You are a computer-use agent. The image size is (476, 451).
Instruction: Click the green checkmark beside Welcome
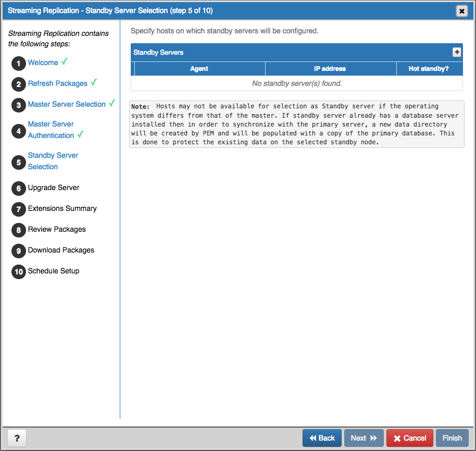coord(65,61)
